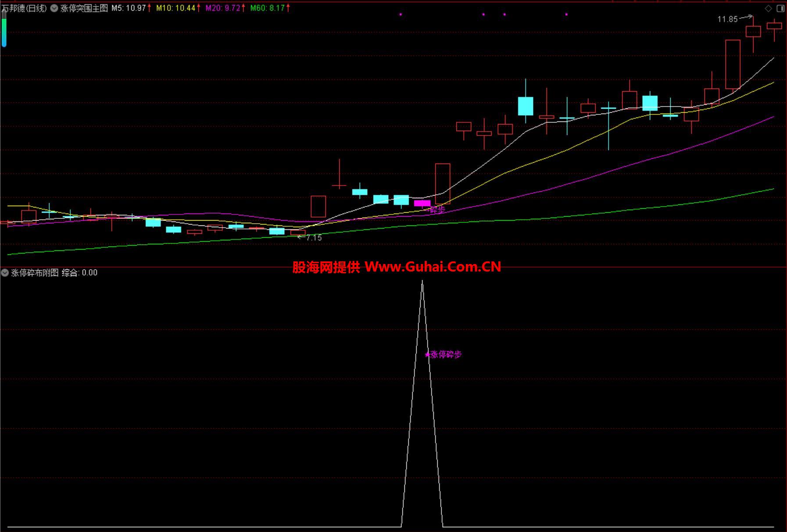Toggle the side panel layout icon
Screen dimensions: 787x532
[780, 8]
